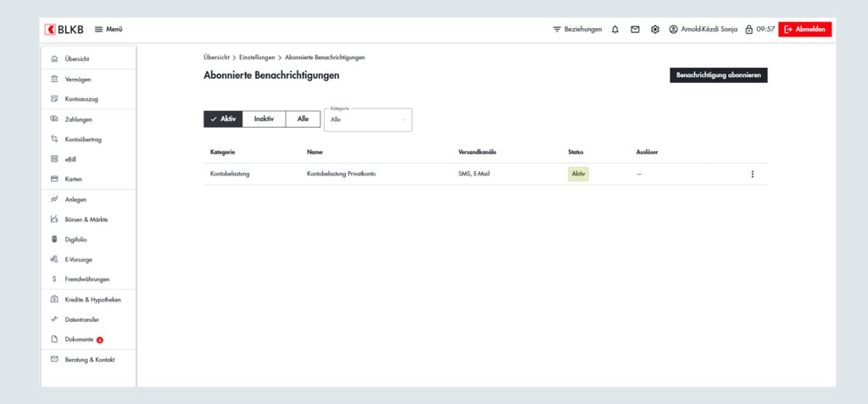Click the Kontoauszug icon in sidebar
868x404 pixels.
(54, 99)
